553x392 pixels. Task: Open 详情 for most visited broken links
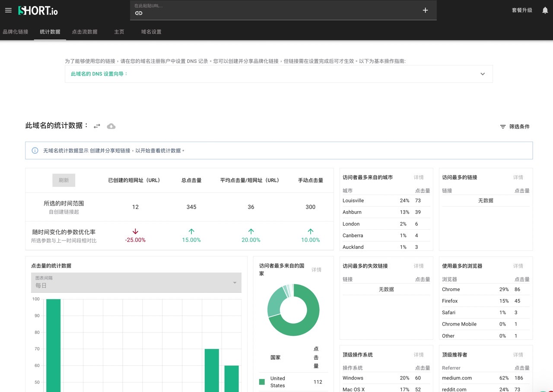(x=419, y=266)
